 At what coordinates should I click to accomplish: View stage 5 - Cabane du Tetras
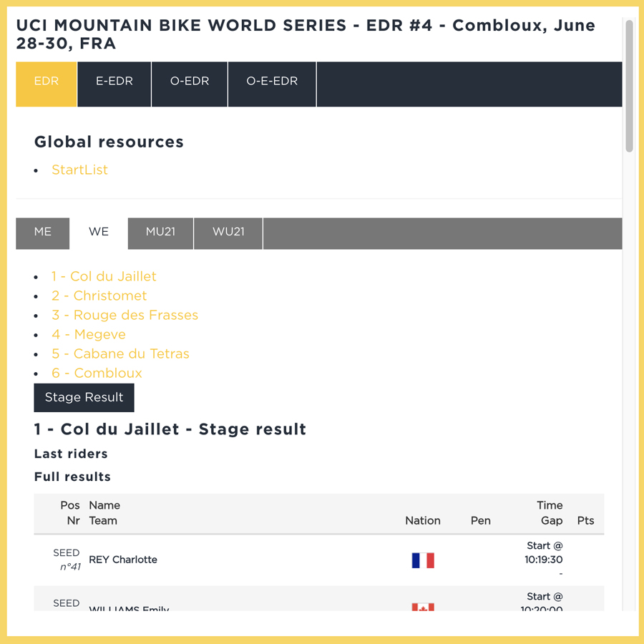(120, 354)
